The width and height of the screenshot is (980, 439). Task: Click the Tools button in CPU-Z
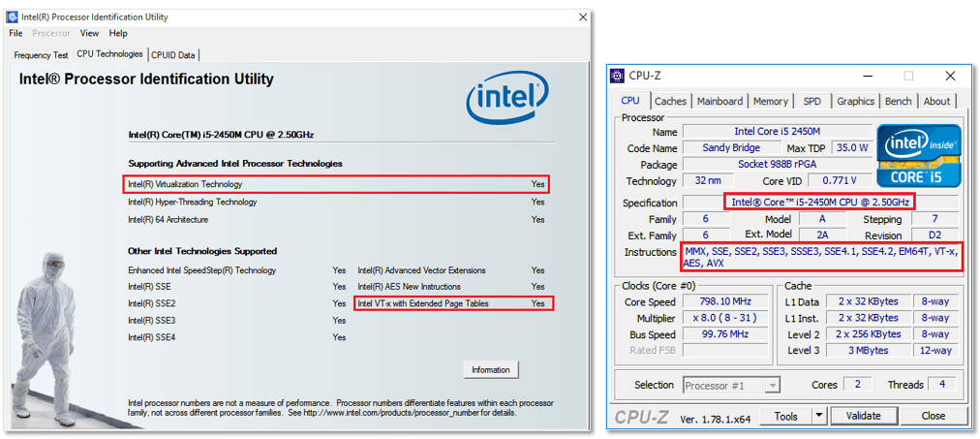pos(785,416)
